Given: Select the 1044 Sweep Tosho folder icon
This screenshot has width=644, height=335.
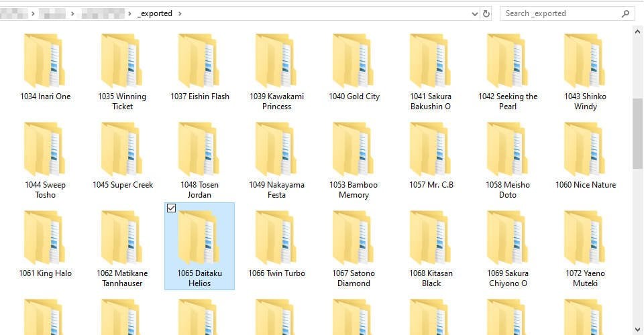Looking at the screenshot, I should [44, 149].
